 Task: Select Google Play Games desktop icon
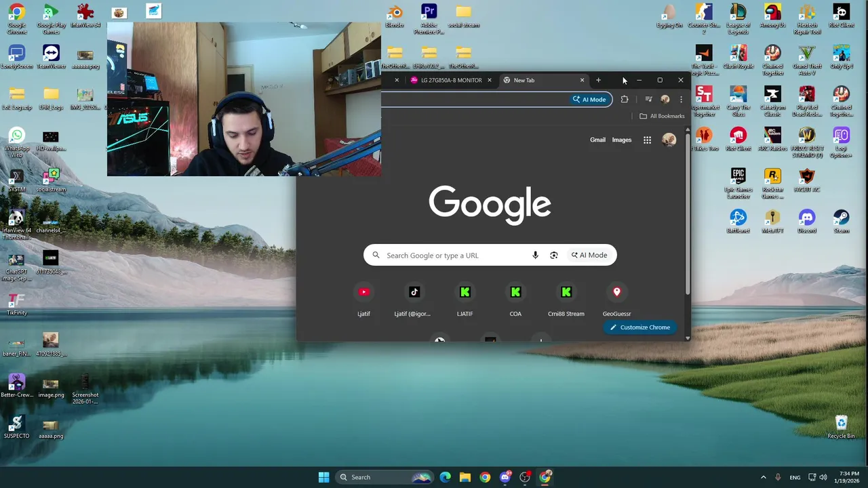tap(51, 18)
